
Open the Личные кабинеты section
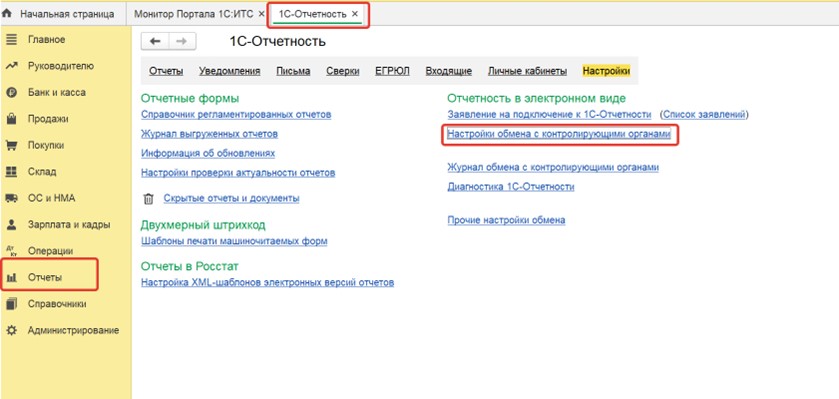click(527, 71)
